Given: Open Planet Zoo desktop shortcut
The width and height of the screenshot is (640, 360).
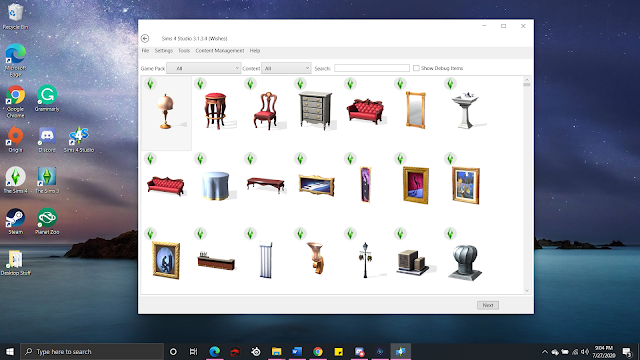Looking at the screenshot, I should point(47,221).
